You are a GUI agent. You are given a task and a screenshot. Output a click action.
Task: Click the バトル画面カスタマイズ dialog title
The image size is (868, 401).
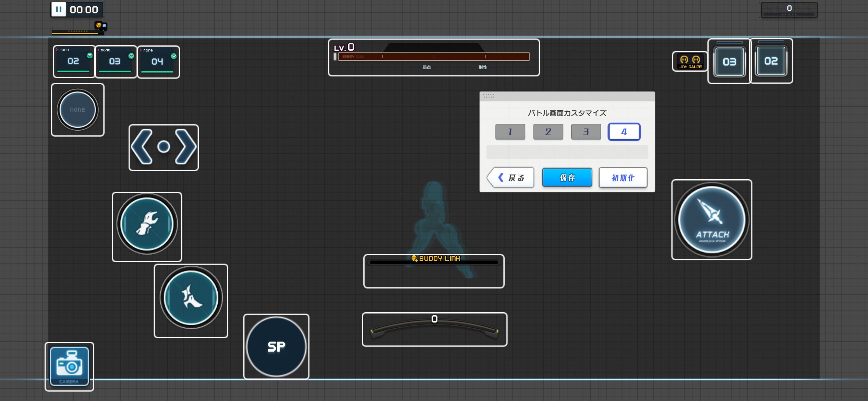click(x=567, y=113)
